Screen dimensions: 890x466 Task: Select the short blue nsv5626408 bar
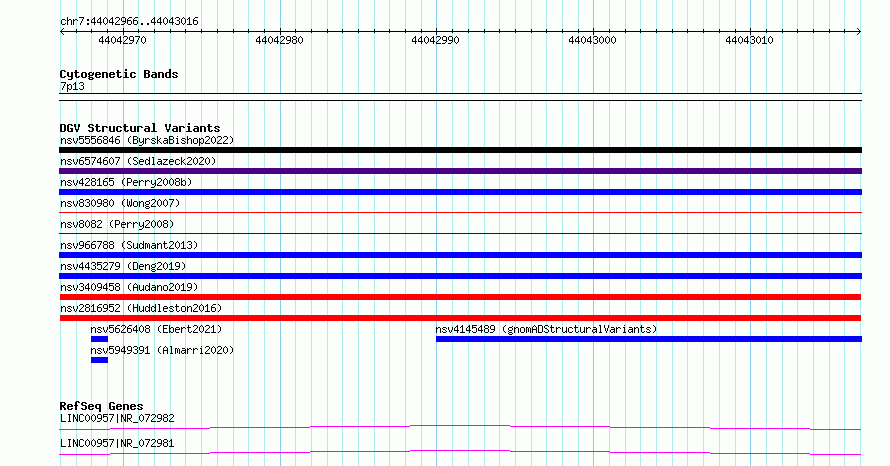tap(99, 339)
